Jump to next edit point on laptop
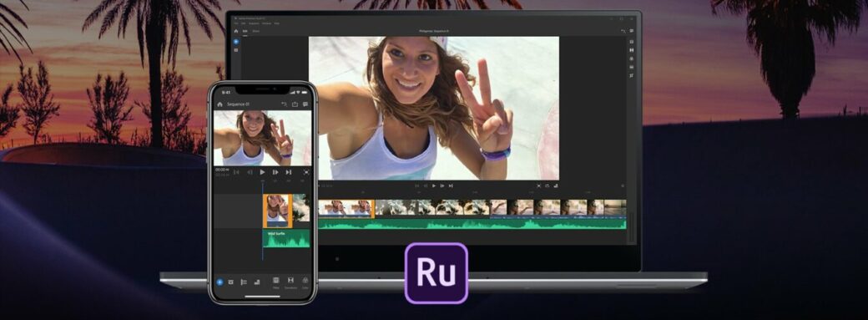Image resolution: width=868 pixels, height=320 pixels. point(451,185)
